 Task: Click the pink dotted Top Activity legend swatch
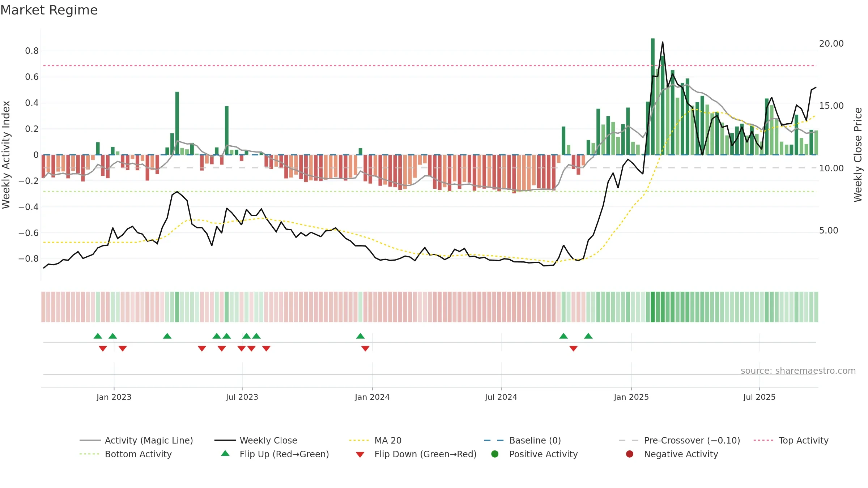(x=763, y=440)
